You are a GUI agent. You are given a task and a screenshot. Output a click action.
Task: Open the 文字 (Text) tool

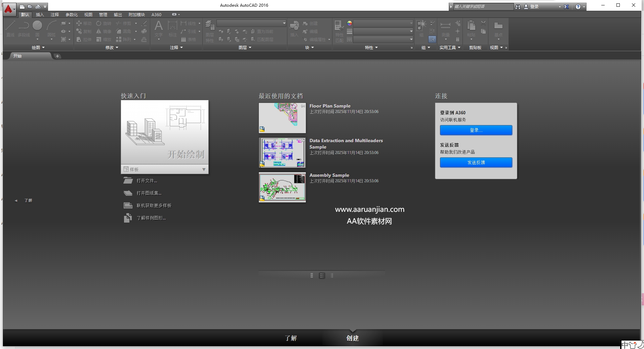tap(158, 27)
